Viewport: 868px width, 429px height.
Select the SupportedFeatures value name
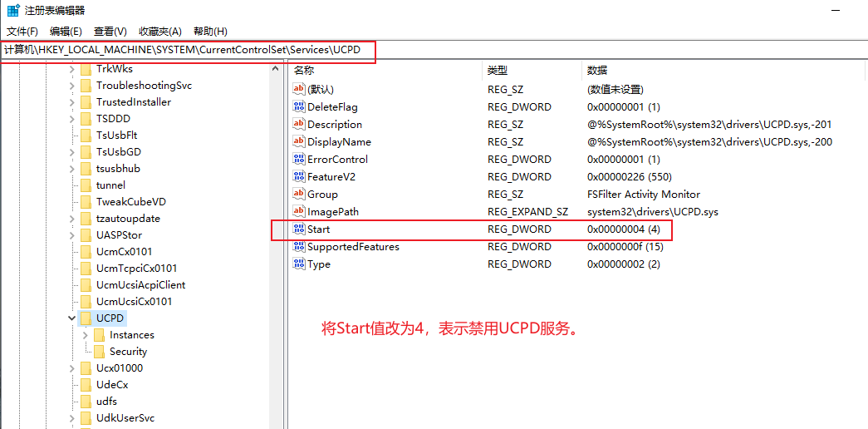pos(353,247)
